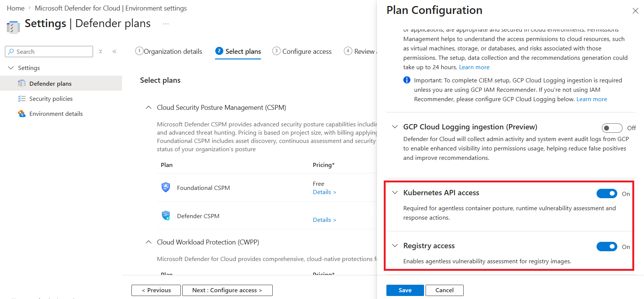Viewport: 644px width, 299px height.
Task: Open the more options ellipsis menu
Action: coord(166,24)
